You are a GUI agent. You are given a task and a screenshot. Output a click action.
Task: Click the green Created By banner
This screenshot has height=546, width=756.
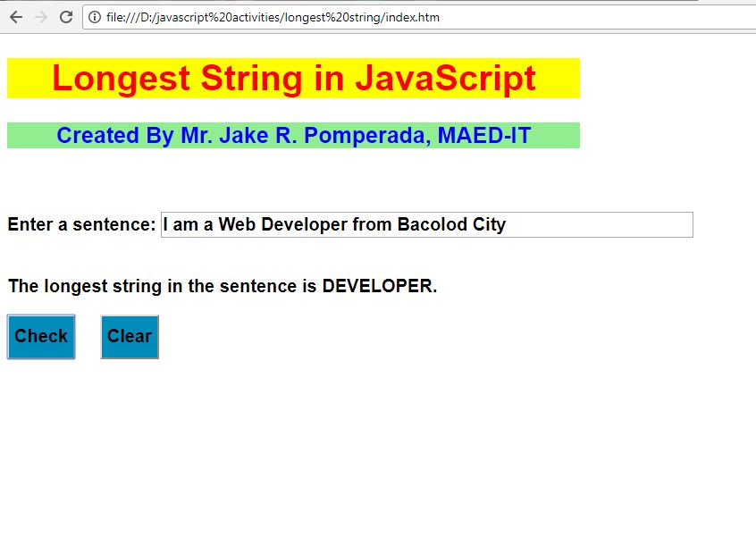[293, 135]
